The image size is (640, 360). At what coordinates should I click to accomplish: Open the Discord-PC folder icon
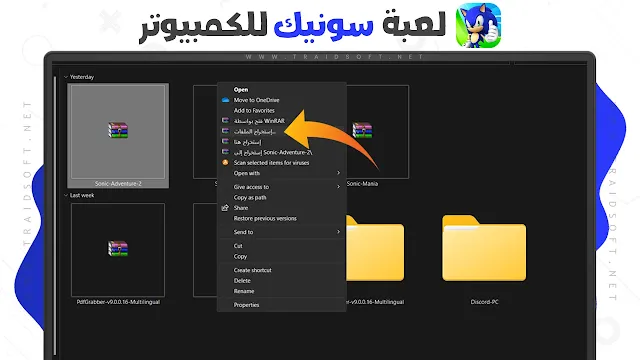[x=484, y=248]
